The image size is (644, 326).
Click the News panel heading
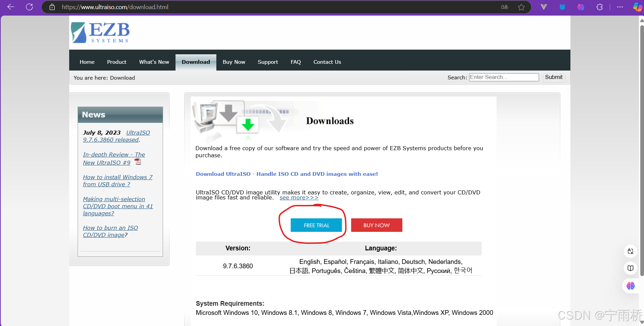click(120, 115)
